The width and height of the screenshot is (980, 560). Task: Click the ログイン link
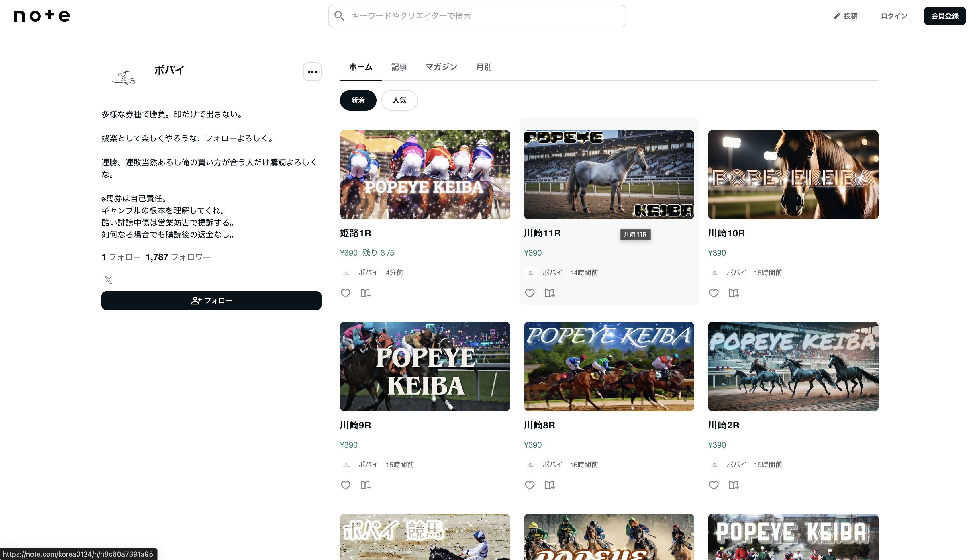(893, 16)
